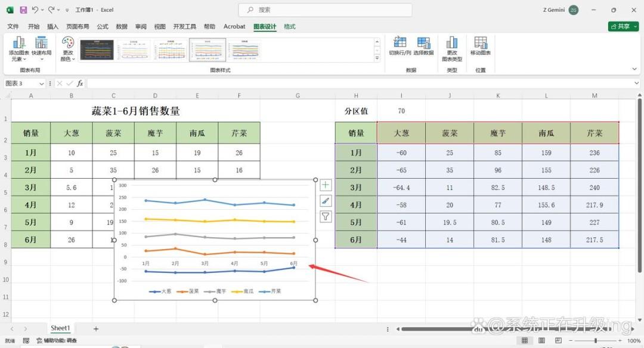
Task: Select column M header
Action: click(595, 95)
